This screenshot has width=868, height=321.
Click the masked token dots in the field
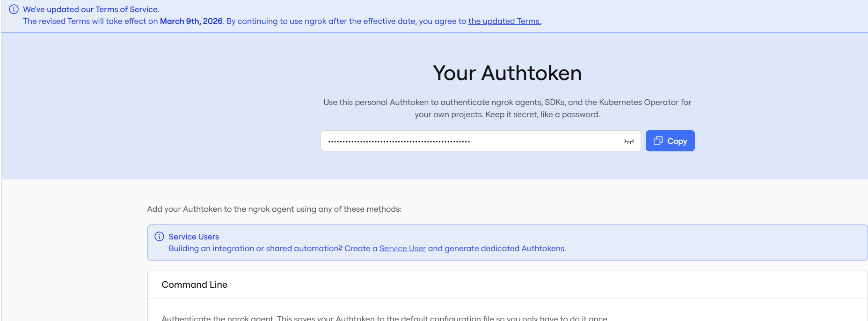[x=399, y=142]
